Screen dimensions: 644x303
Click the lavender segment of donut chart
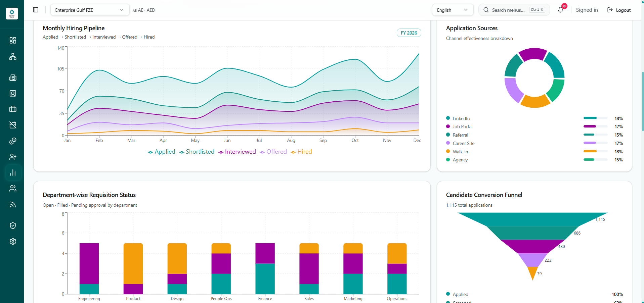click(x=512, y=90)
